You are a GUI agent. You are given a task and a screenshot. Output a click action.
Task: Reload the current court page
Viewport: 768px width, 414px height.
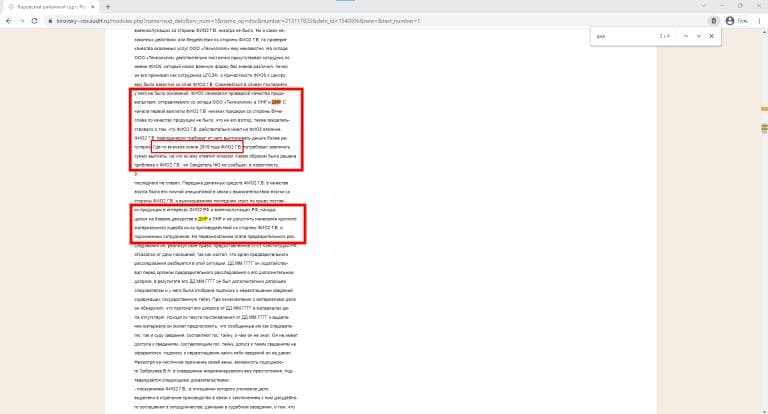(x=36, y=19)
